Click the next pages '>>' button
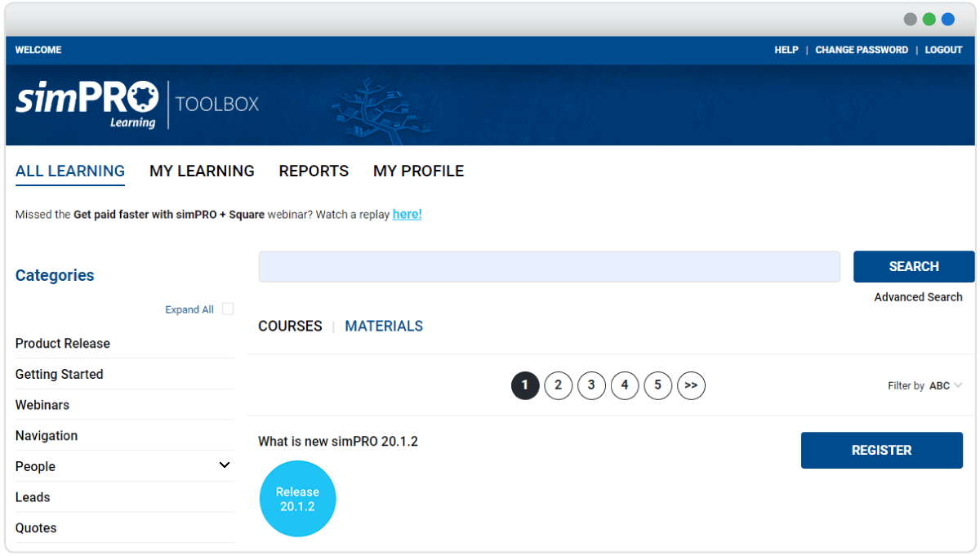Image resolution: width=980 pixels, height=556 pixels. pos(691,385)
